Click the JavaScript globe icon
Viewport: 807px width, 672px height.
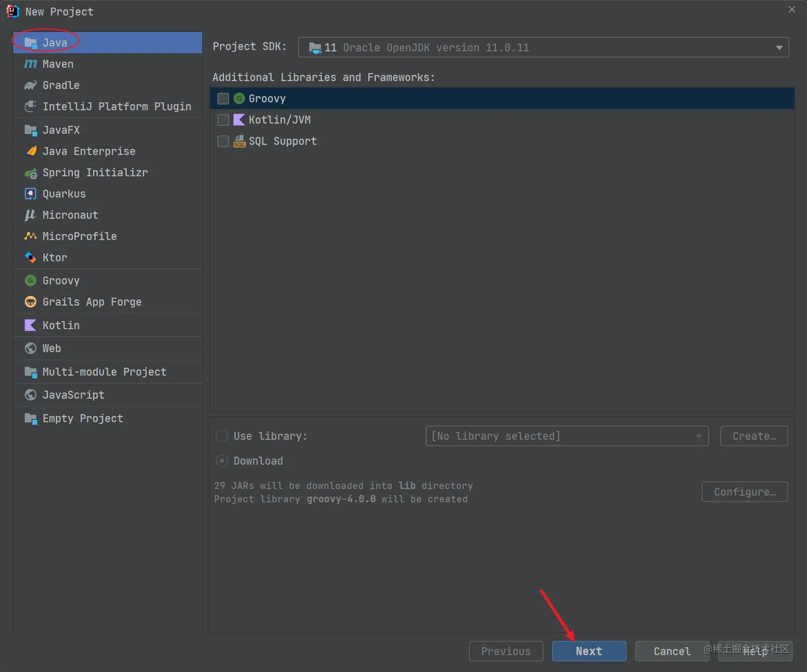30,395
